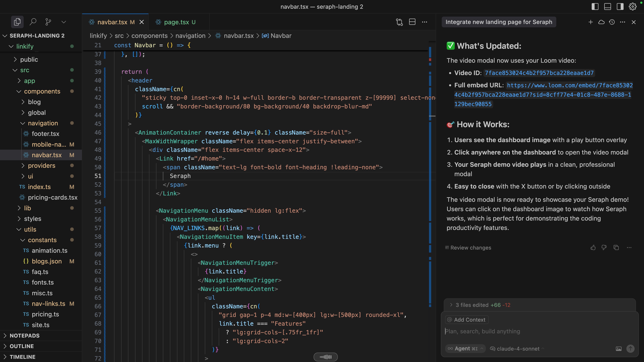The image size is (644, 362).
Task: Open the Search view icon
Action: (x=33, y=22)
